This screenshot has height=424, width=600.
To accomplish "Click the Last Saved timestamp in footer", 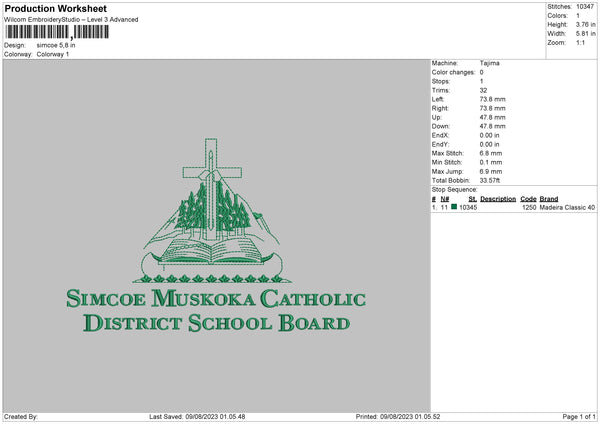I will pos(197,416).
